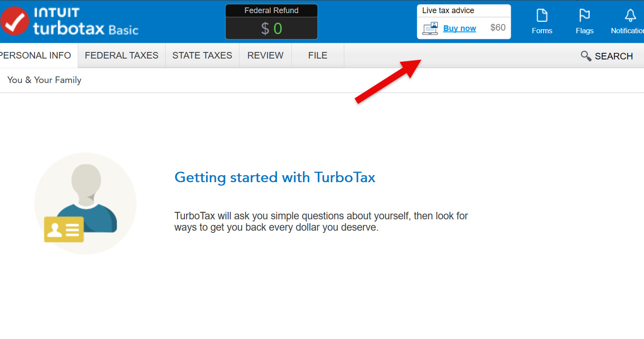644x339 pixels.
Task: Go to the File tab
Action: coord(318,55)
